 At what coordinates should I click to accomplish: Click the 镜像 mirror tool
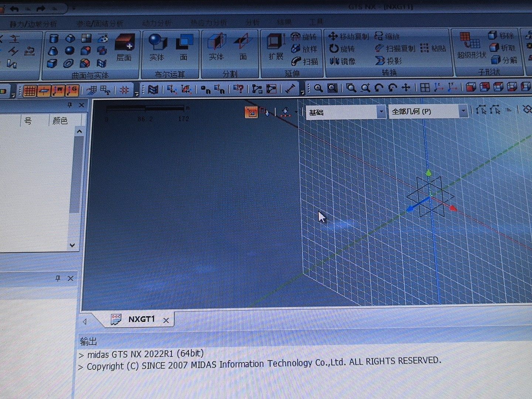pyautogui.click(x=342, y=61)
